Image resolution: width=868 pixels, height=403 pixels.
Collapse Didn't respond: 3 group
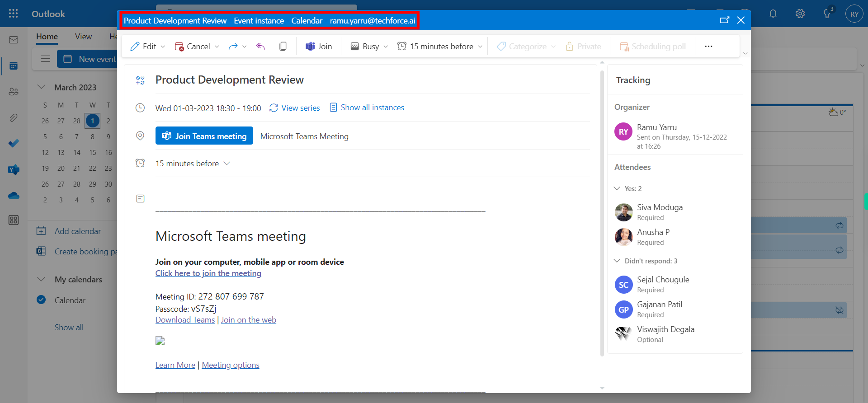(617, 261)
